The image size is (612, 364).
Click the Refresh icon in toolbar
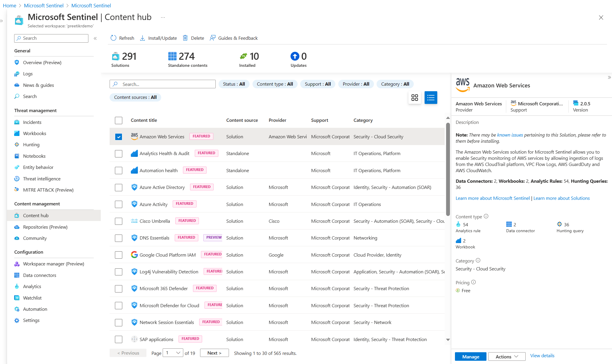pos(113,38)
